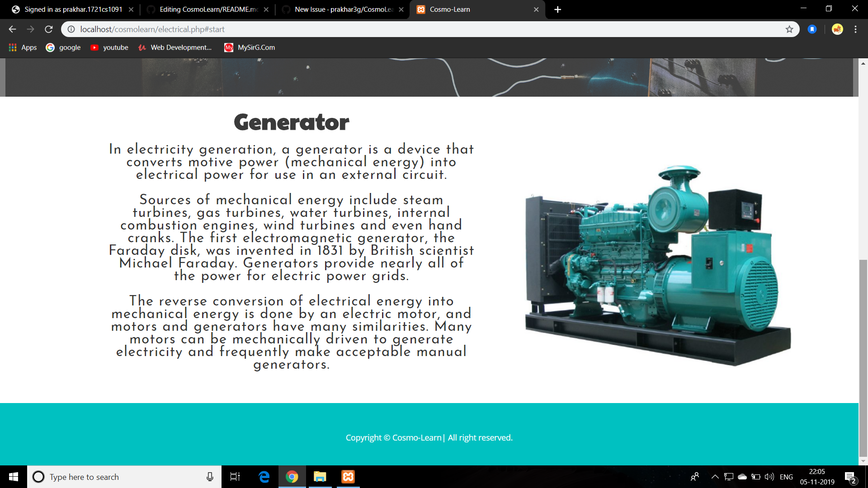Screen dimensions: 868x488
Task: Open the MySirG.Com bookmark
Action: [x=250, y=47]
